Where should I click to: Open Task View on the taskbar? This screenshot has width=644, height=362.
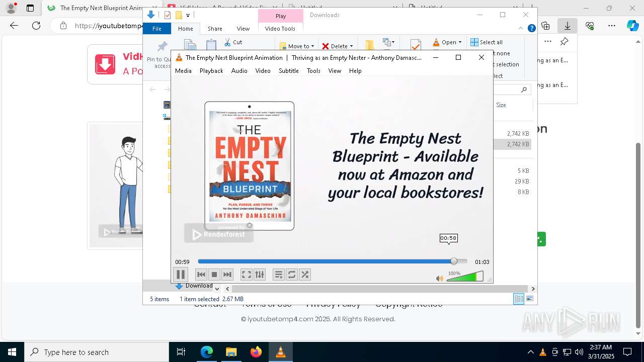point(181,352)
